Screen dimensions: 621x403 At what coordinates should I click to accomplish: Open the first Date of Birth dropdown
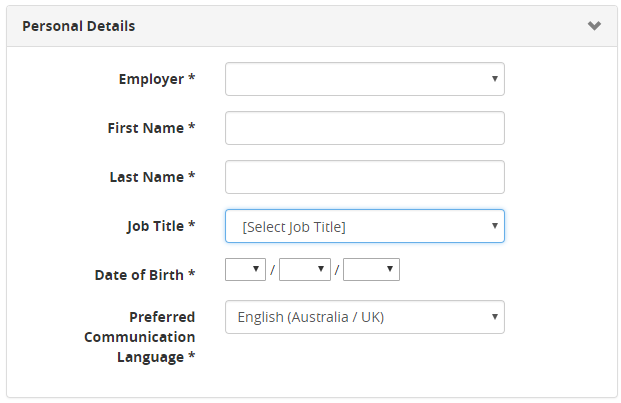pyautogui.click(x=245, y=269)
